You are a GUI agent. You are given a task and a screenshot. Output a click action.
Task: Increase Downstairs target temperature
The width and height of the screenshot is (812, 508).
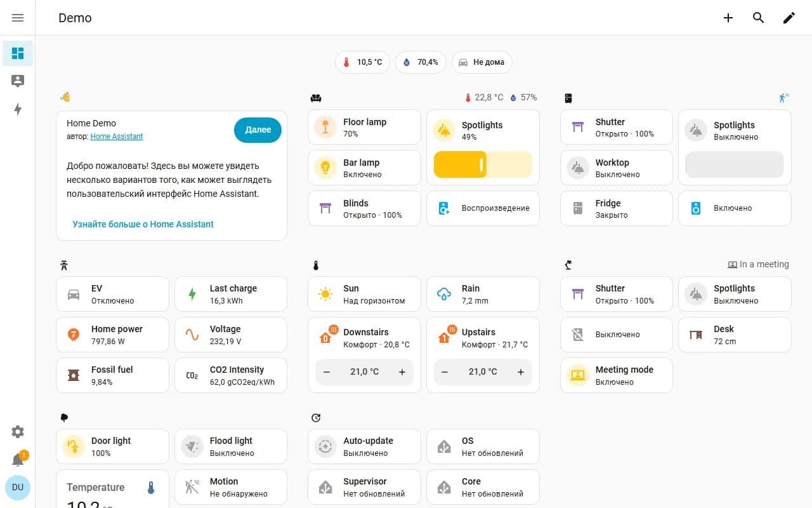coord(402,372)
